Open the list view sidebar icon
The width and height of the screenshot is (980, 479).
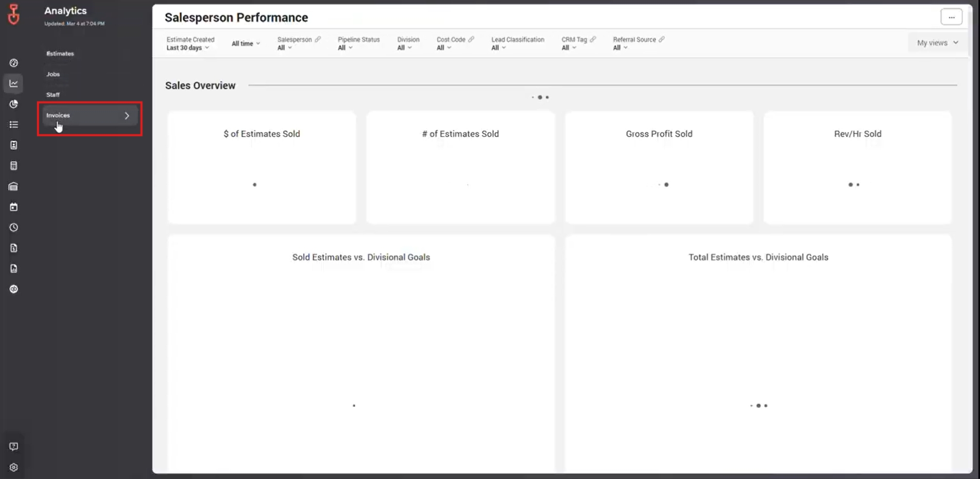(x=14, y=125)
